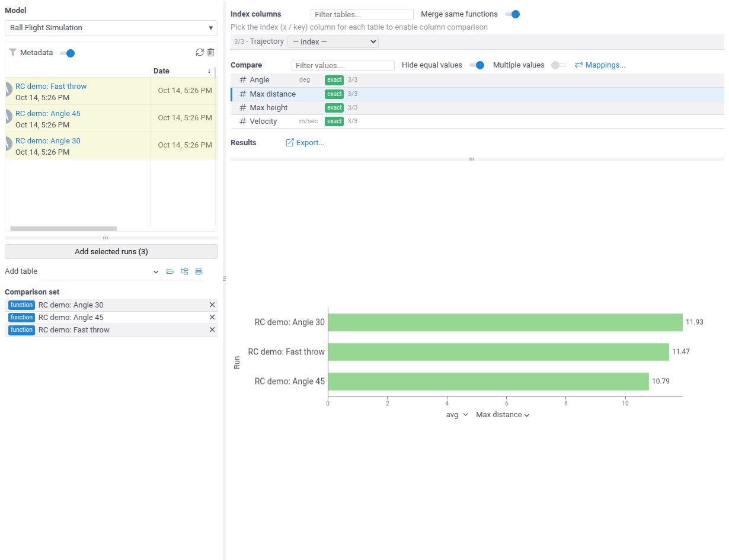Open the Max distance chart metric dropdown

pyautogui.click(x=503, y=415)
